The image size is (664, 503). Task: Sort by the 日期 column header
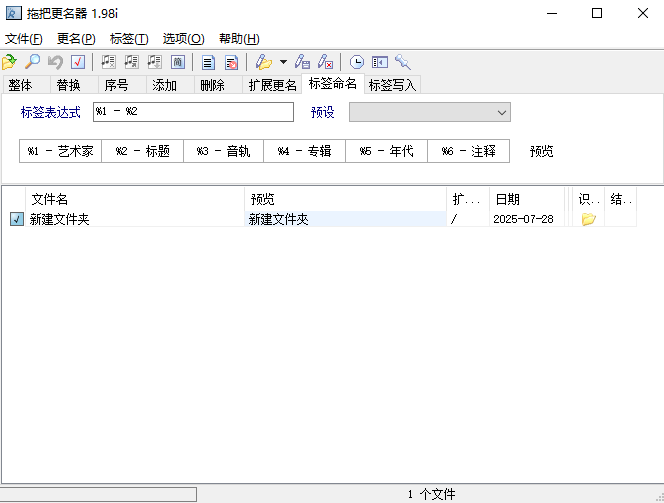pyautogui.click(x=527, y=199)
